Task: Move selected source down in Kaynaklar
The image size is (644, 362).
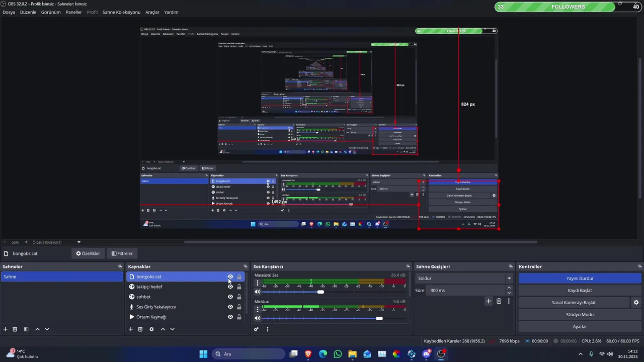Action: (172, 329)
